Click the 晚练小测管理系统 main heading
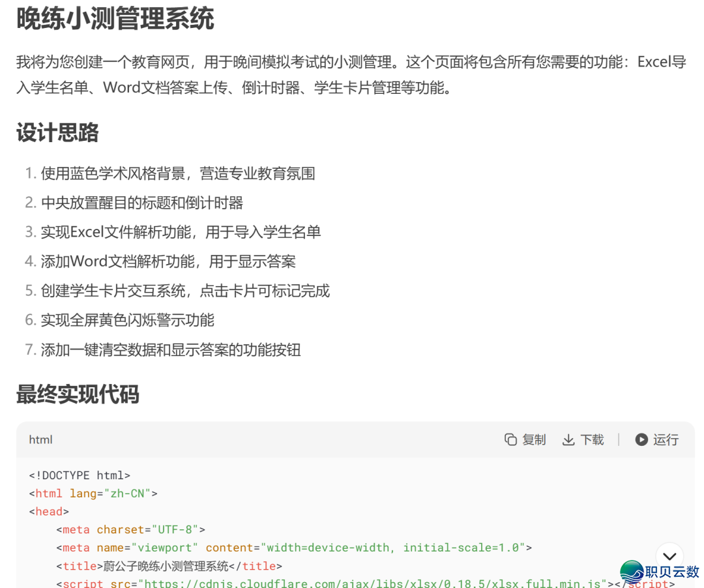The width and height of the screenshot is (704, 588). click(x=115, y=19)
